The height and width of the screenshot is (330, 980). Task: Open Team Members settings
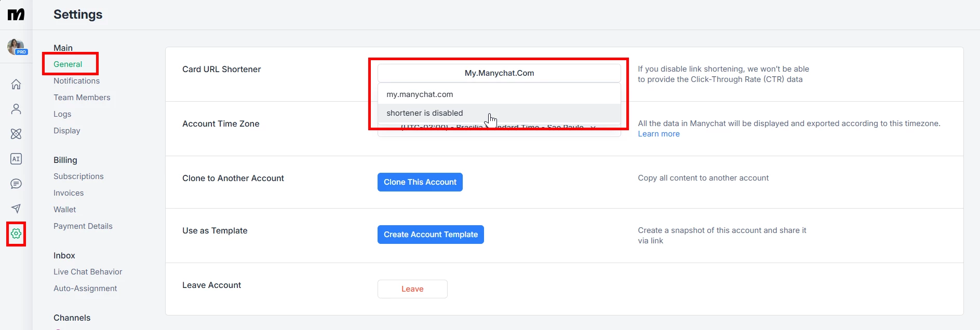82,98
